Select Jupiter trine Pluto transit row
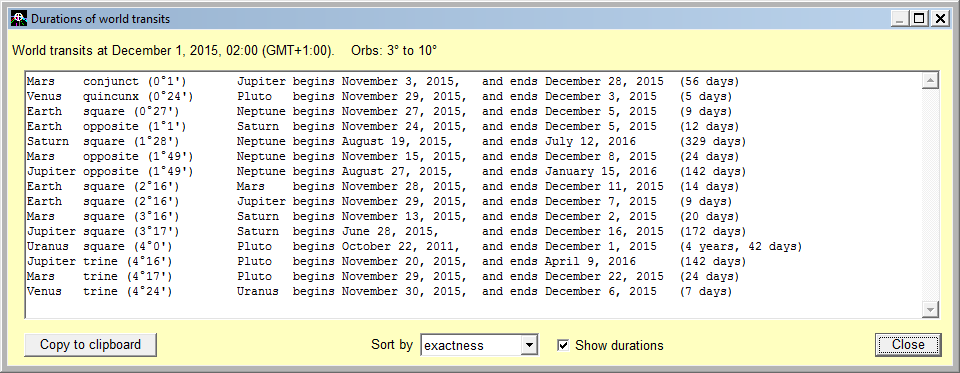Screen dimensions: 960x373 (386, 262)
